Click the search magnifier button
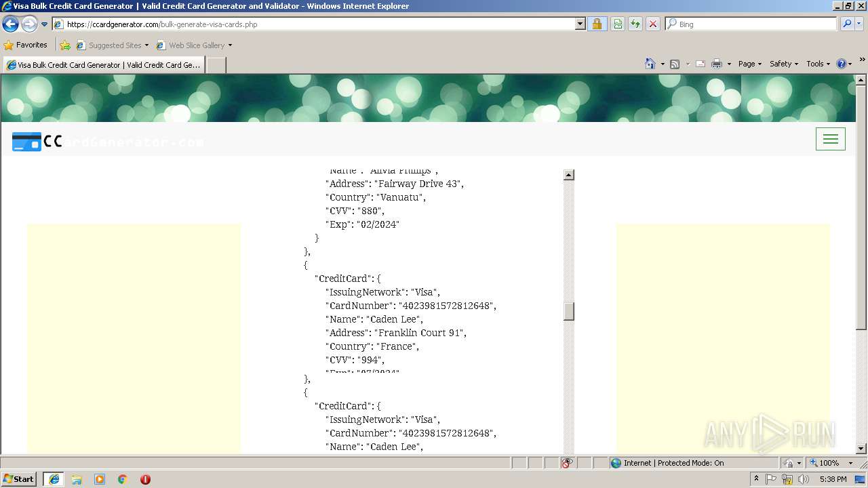The width and height of the screenshot is (868, 488). pos(846,24)
